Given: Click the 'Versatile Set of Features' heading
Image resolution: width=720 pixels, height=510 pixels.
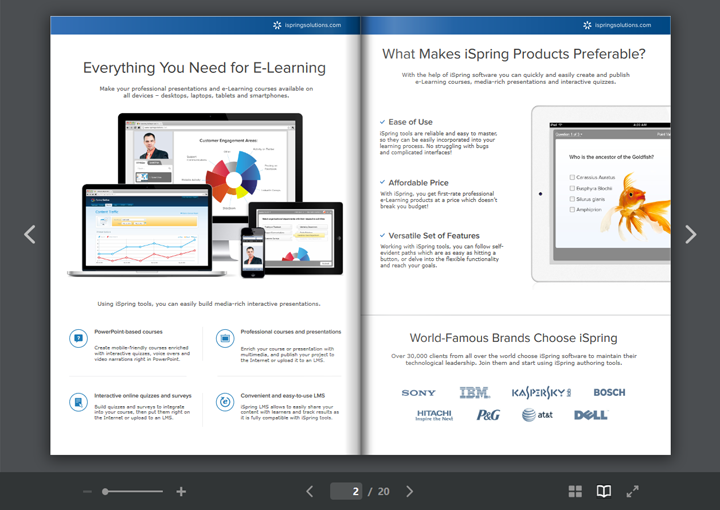Looking at the screenshot, I should point(434,236).
